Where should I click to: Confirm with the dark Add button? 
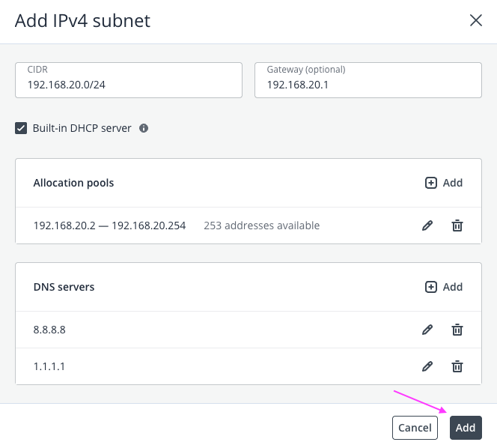(x=466, y=428)
